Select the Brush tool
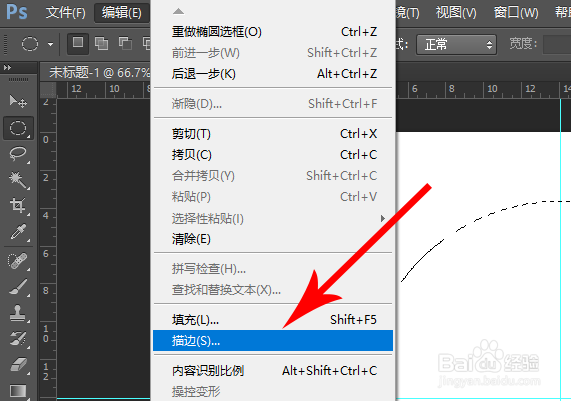Screen dimensions: 571x401 [18, 287]
